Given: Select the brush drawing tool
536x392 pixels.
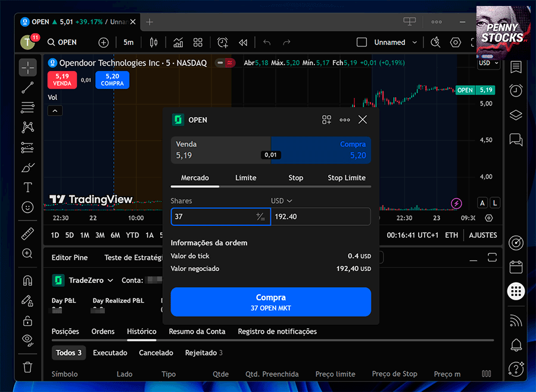Looking at the screenshot, I should (x=27, y=167).
